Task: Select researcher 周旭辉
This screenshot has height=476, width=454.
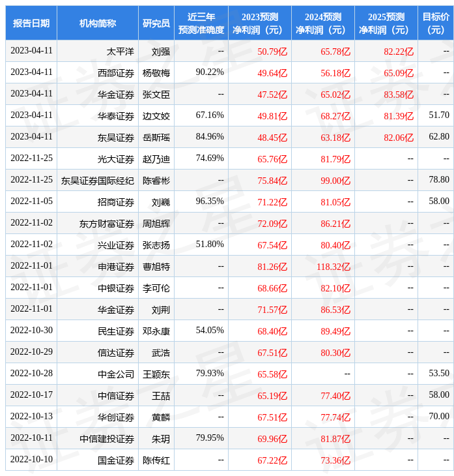Action: (156, 224)
